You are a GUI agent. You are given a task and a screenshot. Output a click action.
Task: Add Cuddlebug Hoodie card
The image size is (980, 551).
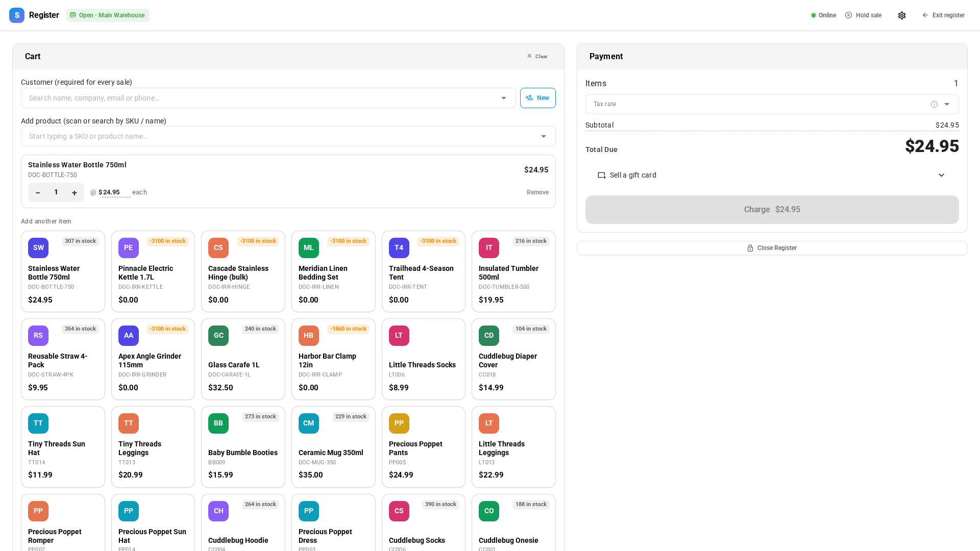[x=243, y=523]
